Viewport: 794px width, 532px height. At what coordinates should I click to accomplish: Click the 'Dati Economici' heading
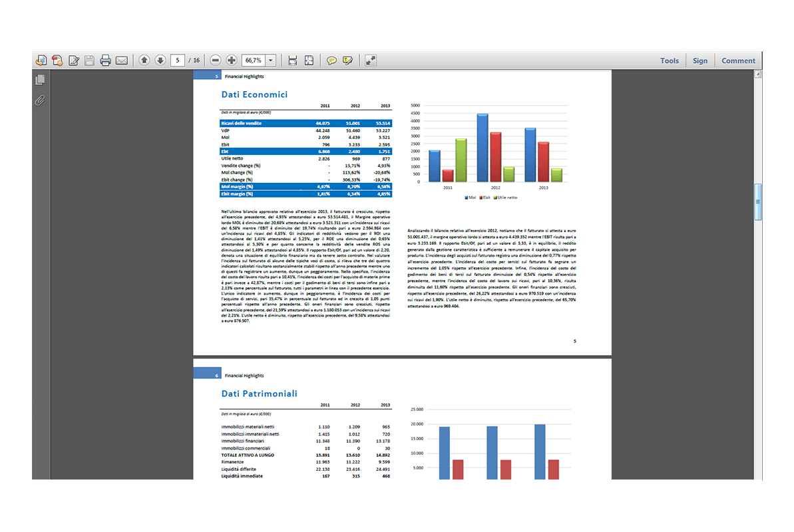(x=254, y=94)
